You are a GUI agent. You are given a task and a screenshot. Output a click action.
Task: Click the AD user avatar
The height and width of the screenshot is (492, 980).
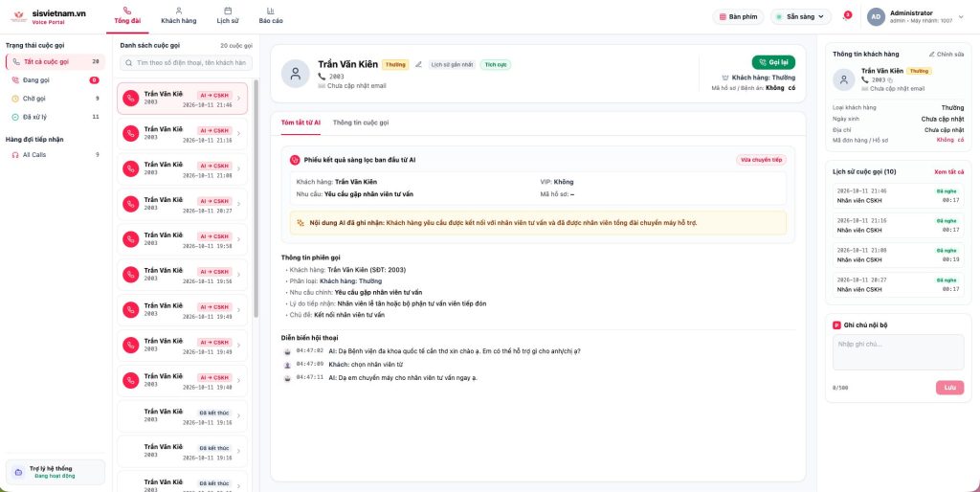tap(876, 17)
